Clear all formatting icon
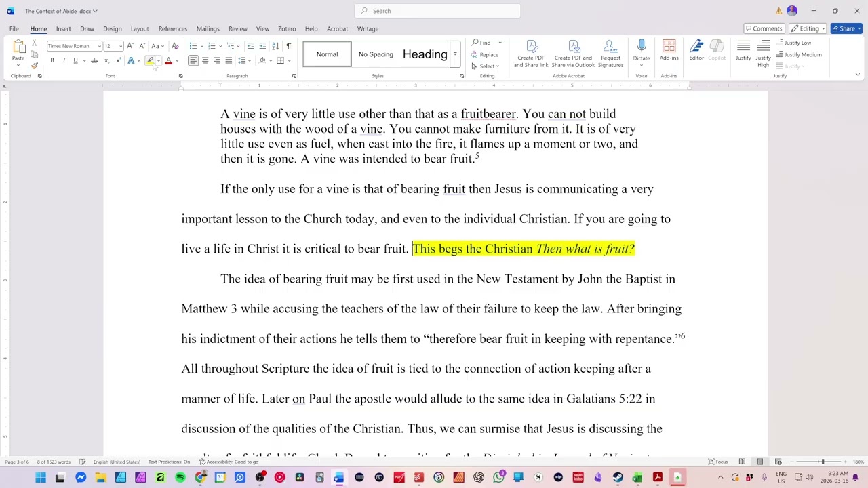Image resolution: width=868 pixels, height=488 pixels. coord(175,45)
